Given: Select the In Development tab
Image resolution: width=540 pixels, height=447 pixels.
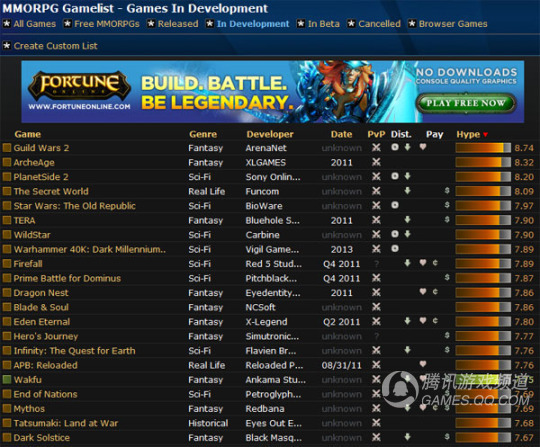Looking at the screenshot, I should (x=253, y=24).
